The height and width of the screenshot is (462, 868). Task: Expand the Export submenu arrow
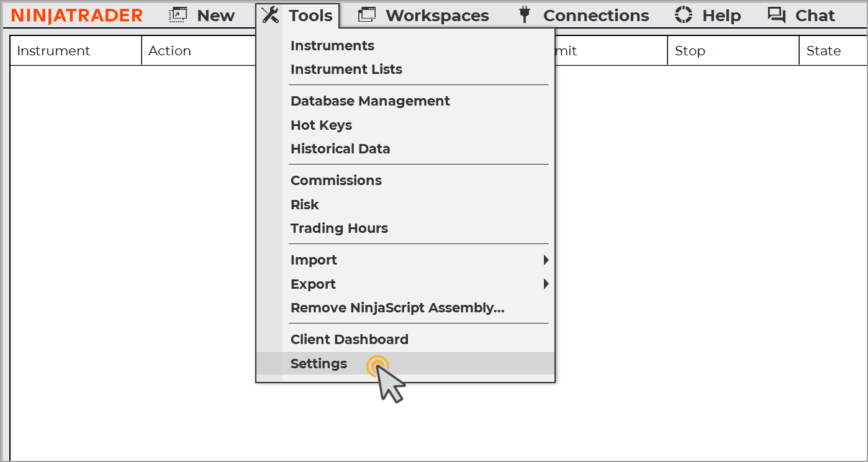click(x=546, y=284)
